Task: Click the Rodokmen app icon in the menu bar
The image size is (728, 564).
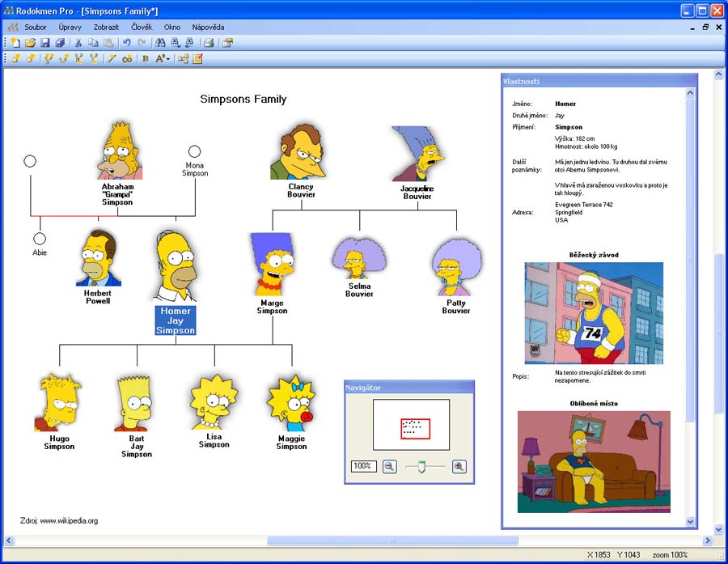Action: point(13,27)
